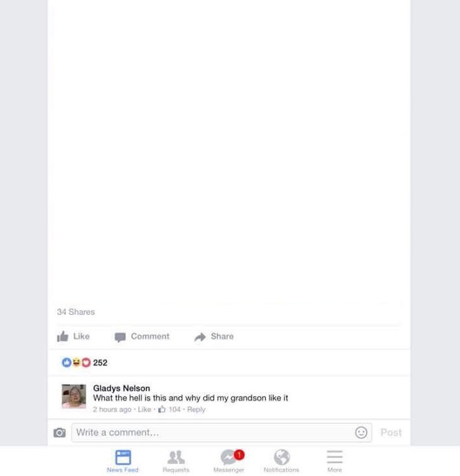The width and height of the screenshot is (460, 476).
Task: Open the Messenger tab with notification badge
Action: click(x=229, y=461)
